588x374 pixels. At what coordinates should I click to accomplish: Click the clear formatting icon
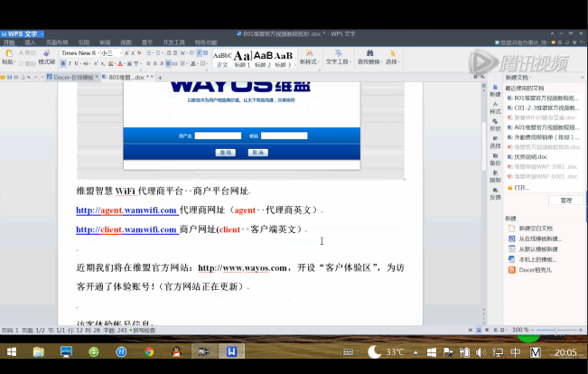click(x=139, y=53)
